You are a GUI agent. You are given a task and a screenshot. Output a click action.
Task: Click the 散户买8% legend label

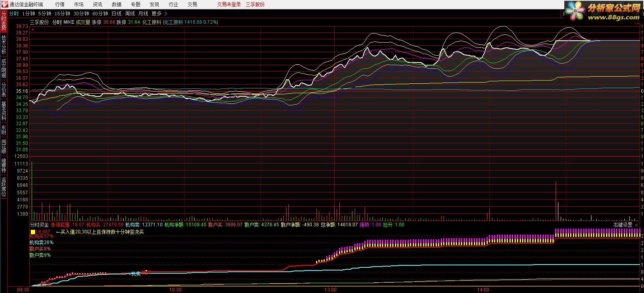[40, 249]
